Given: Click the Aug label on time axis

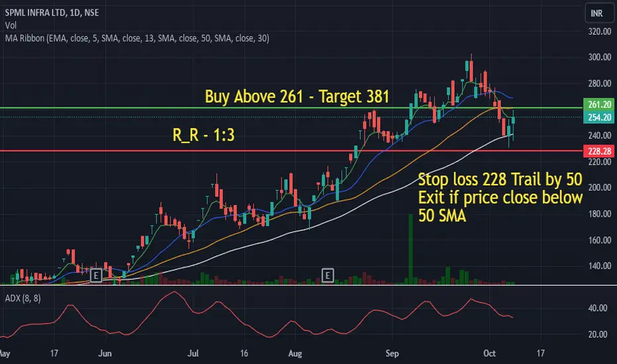Looking at the screenshot, I should pyautogui.click(x=295, y=353).
